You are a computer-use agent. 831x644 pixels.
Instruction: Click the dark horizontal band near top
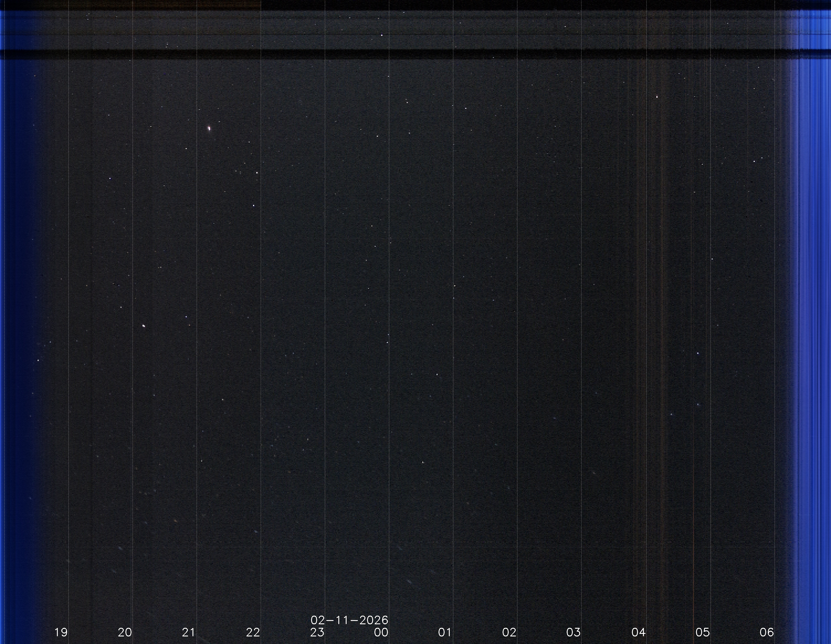pyautogui.click(x=381, y=54)
